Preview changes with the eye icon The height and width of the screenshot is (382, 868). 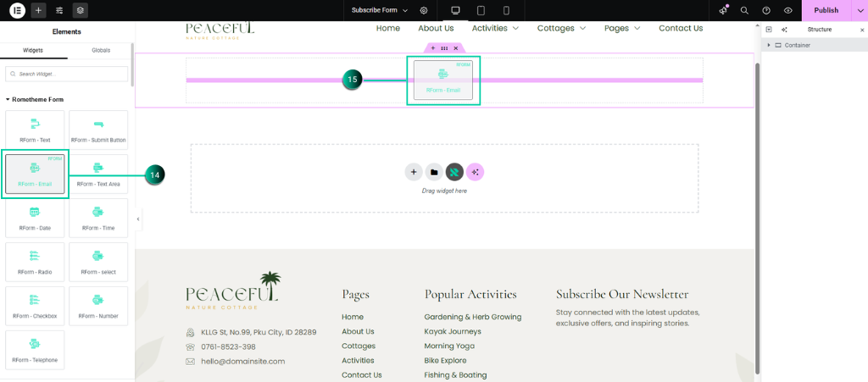788,10
